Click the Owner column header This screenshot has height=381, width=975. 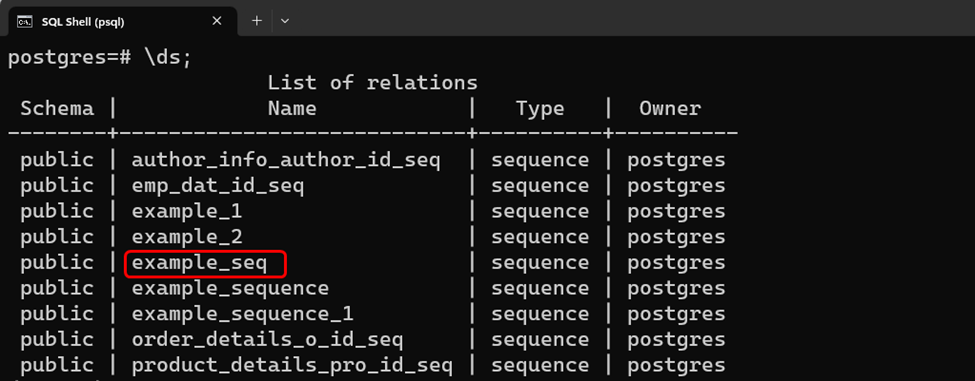pos(670,109)
